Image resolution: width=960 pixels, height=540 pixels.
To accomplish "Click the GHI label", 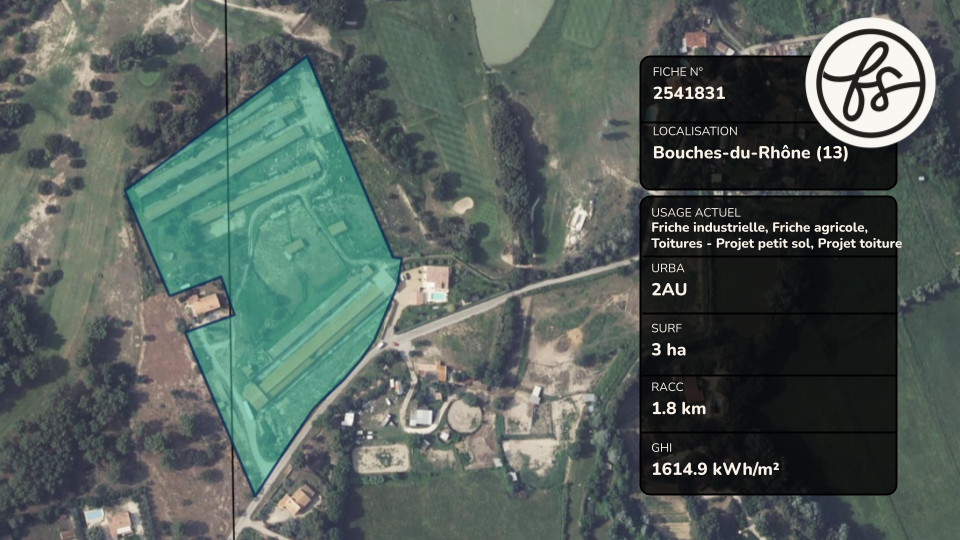I will [661, 448].
